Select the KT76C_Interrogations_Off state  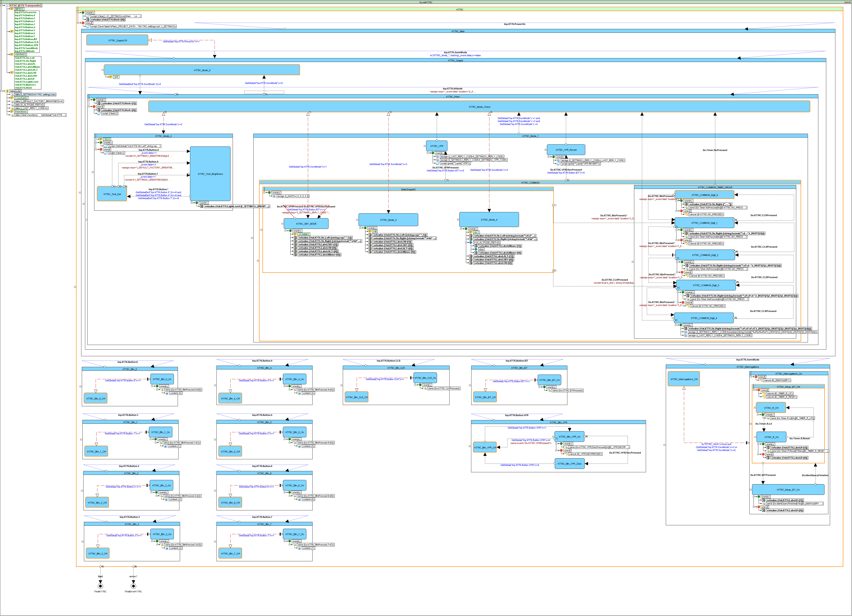pos(684,379)
